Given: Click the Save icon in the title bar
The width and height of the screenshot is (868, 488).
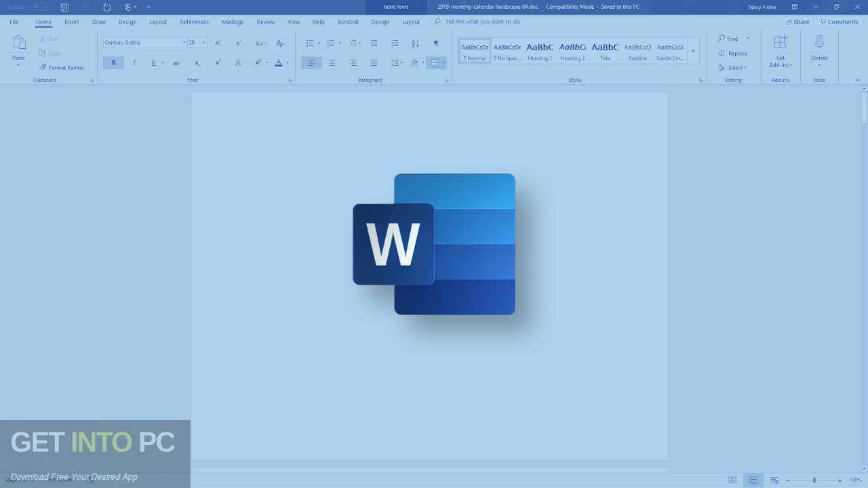Looking at the screenshot, I should [x=64, y=7].
